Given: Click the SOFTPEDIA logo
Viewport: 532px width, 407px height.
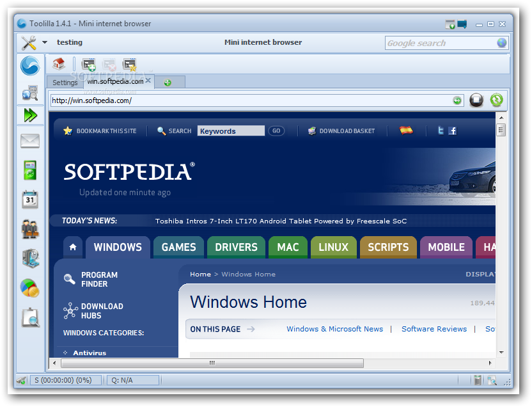Looking at the screenshot, I should [x=129, y=172].
